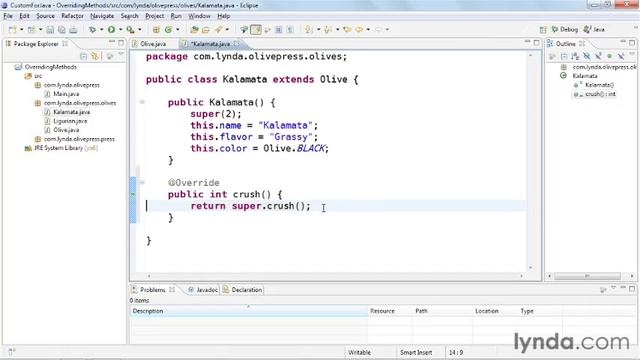Screen dimensions: 640x360
Task: Toggle Link with Editor in Package Explorer
Action: coord(95,56)
